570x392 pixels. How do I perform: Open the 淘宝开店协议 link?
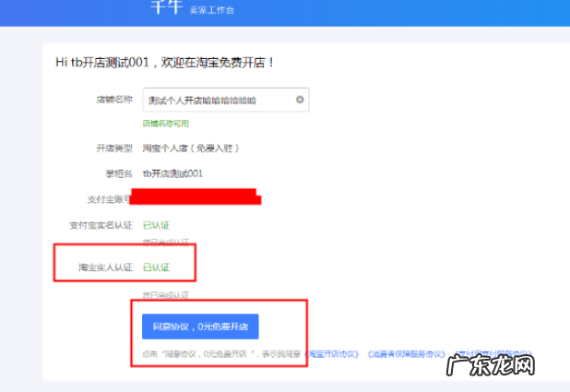[332, 354]
